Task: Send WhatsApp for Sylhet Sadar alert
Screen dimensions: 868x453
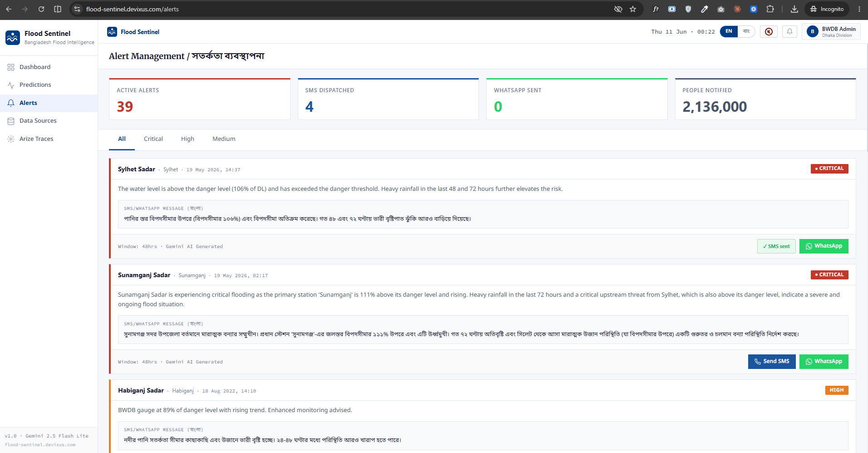Action: 824,246
